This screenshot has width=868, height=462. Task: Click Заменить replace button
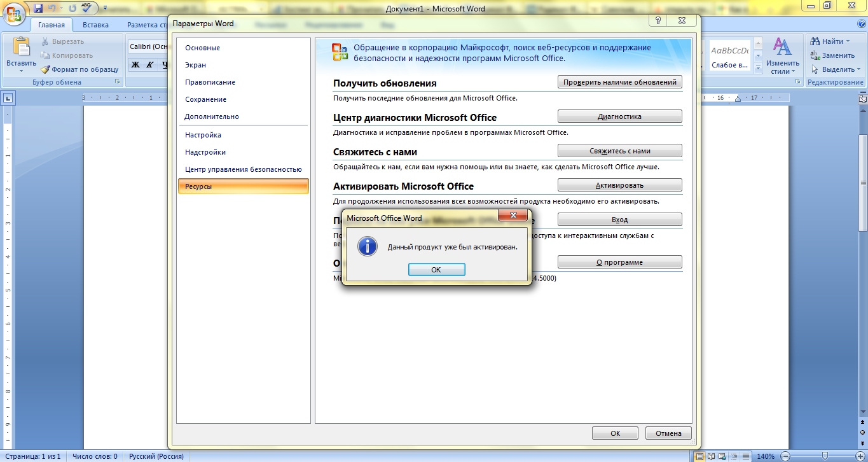click(x=833, y=55)
